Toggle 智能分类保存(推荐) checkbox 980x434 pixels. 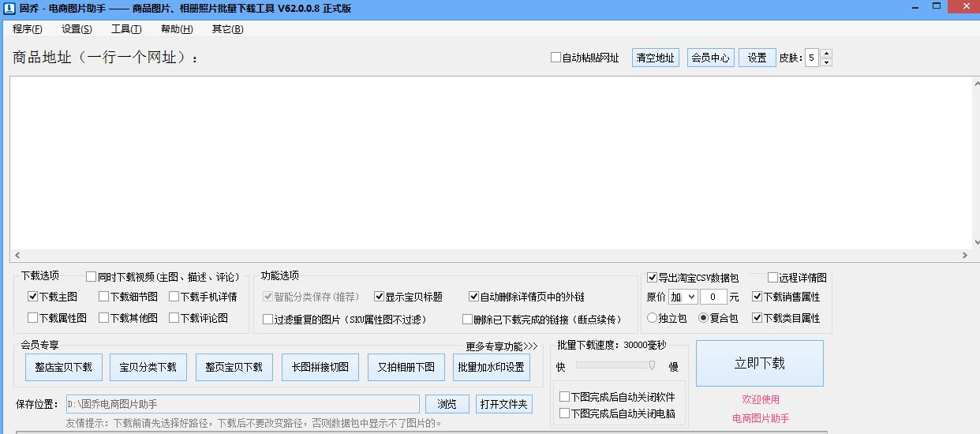point(267,297)
